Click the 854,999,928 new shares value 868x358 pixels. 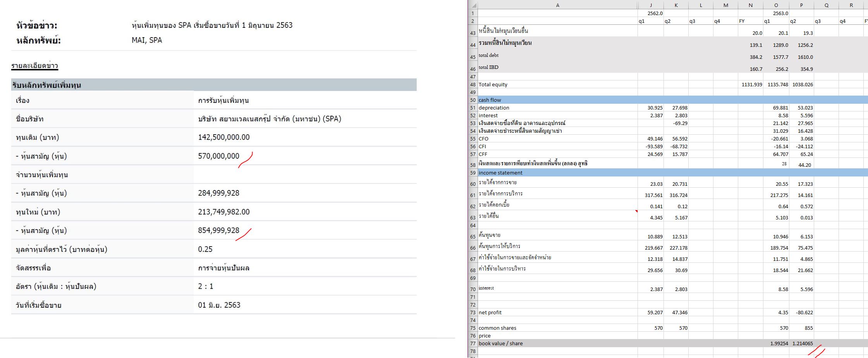(218, 230)
